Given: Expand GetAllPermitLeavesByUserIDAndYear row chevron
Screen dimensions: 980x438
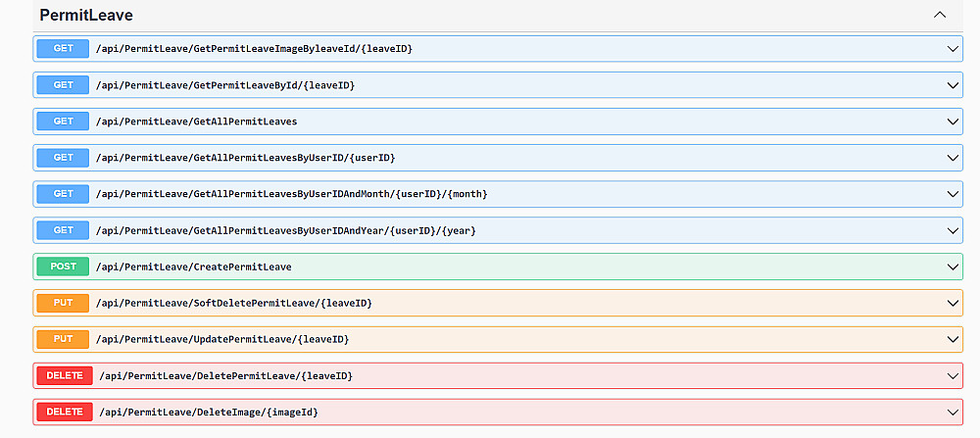Looking at the screenshot, I should point(953,230).
